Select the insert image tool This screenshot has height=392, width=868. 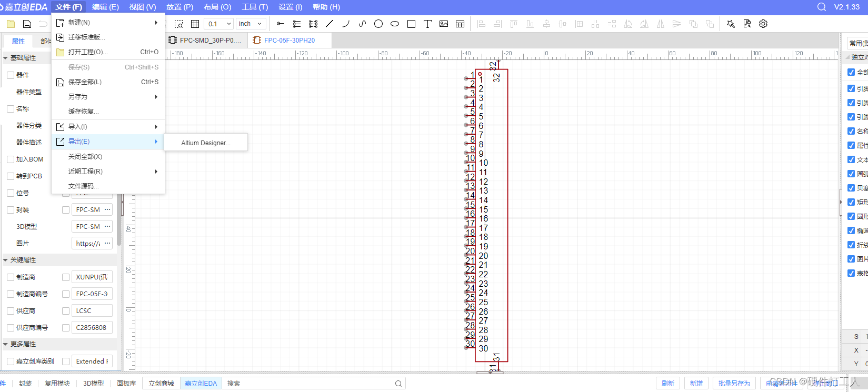coord(444,24)
